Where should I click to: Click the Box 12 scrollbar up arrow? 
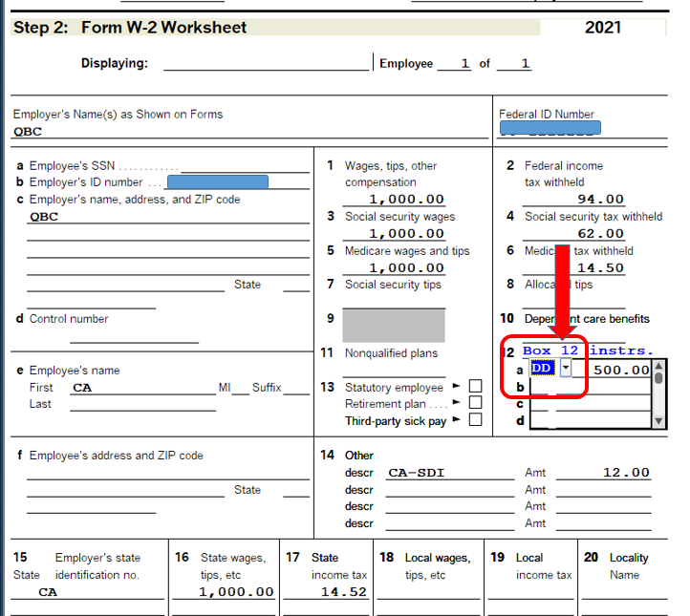point(658,367)
